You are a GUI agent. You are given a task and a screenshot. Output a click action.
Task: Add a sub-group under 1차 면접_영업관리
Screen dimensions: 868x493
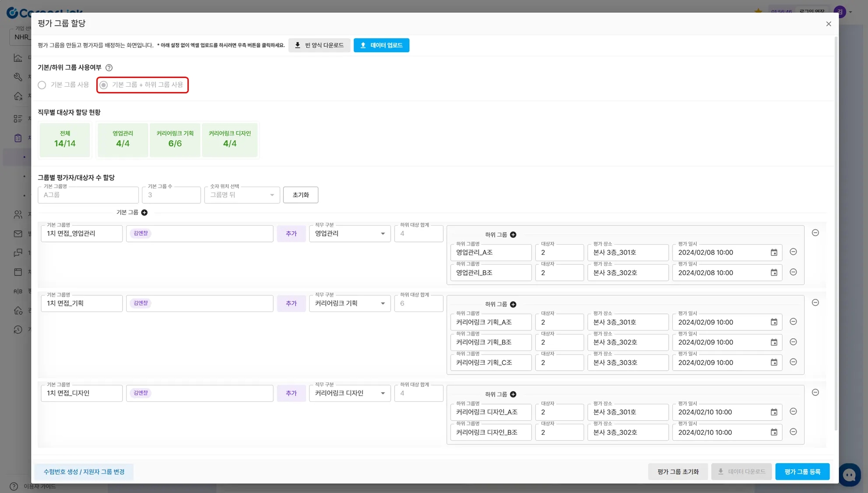[x=513, y=235]
